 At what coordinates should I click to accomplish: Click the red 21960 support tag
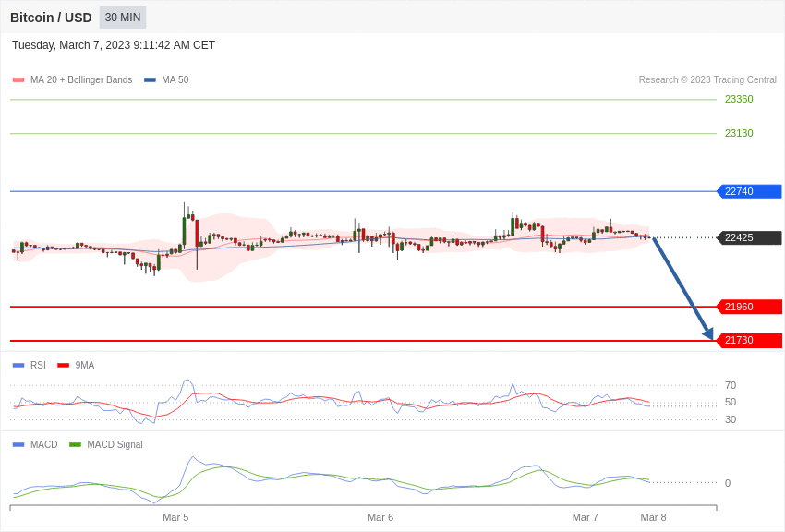[x=750, y=307]
